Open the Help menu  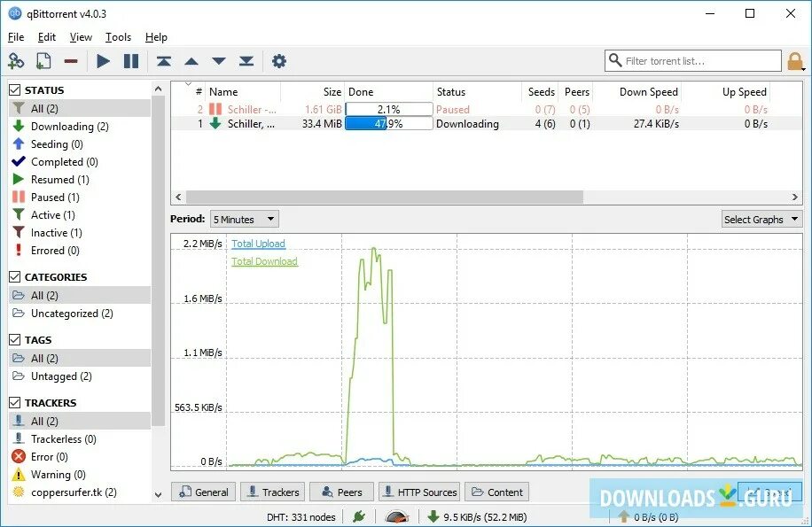[156, 37]
